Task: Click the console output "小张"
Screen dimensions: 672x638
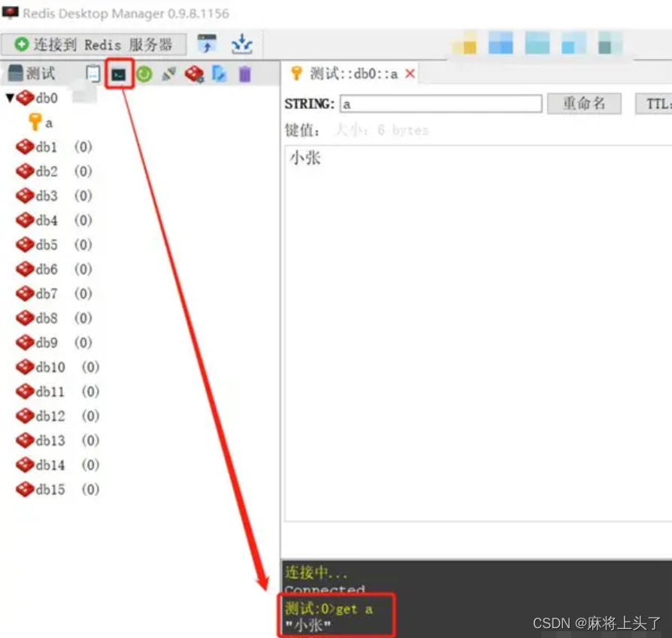Action: 307,625
